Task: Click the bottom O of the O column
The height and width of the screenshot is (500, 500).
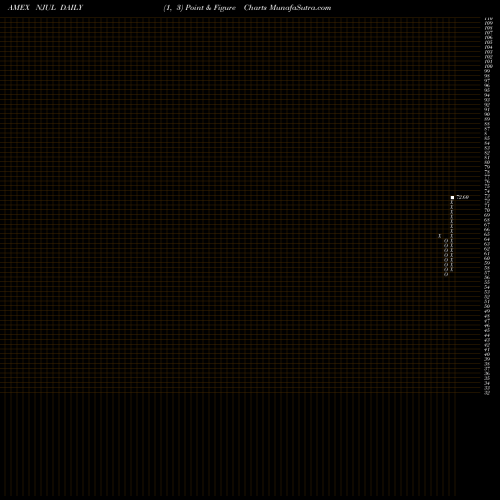Action: (x=446, y=275)
